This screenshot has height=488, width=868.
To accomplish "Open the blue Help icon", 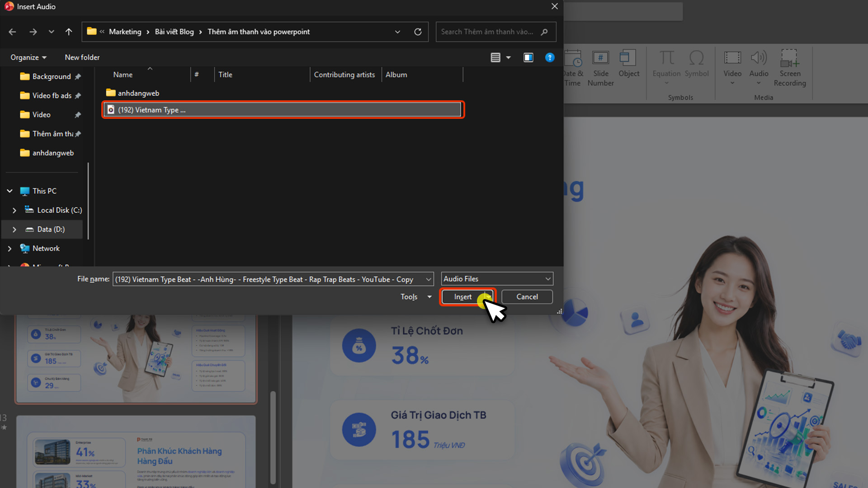I will click(550, 57).
